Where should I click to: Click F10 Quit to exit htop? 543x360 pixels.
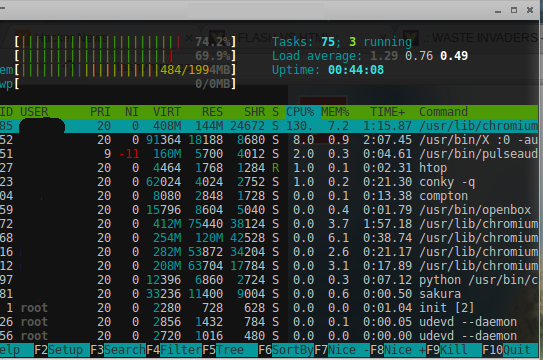click(506, 350)
